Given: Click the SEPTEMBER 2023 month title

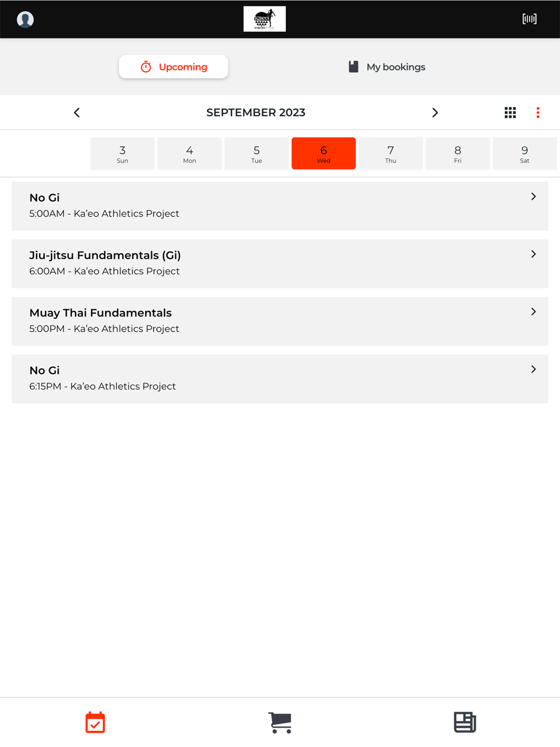Looking at the screenshot, I should click(256, 113).
